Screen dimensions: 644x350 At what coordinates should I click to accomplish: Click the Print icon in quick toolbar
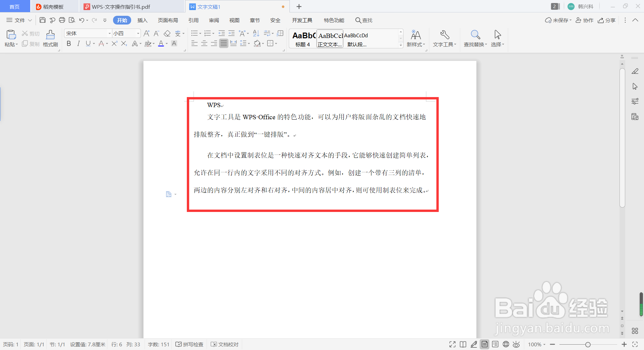[62, 20]
